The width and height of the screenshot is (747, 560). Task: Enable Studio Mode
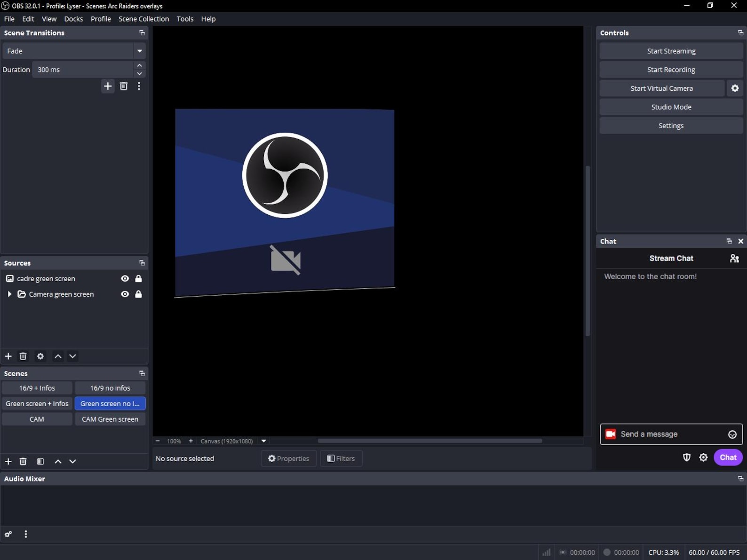coord(671,107)
